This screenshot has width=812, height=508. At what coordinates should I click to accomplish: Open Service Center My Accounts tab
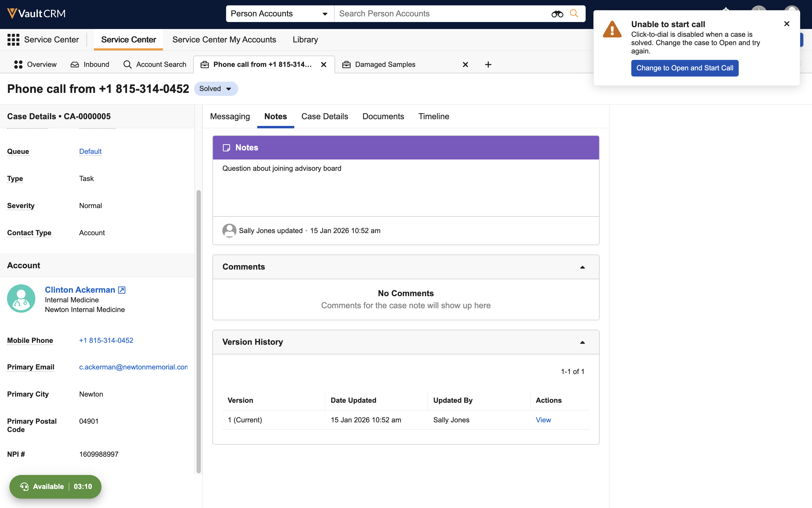click(x=224, y=40)
